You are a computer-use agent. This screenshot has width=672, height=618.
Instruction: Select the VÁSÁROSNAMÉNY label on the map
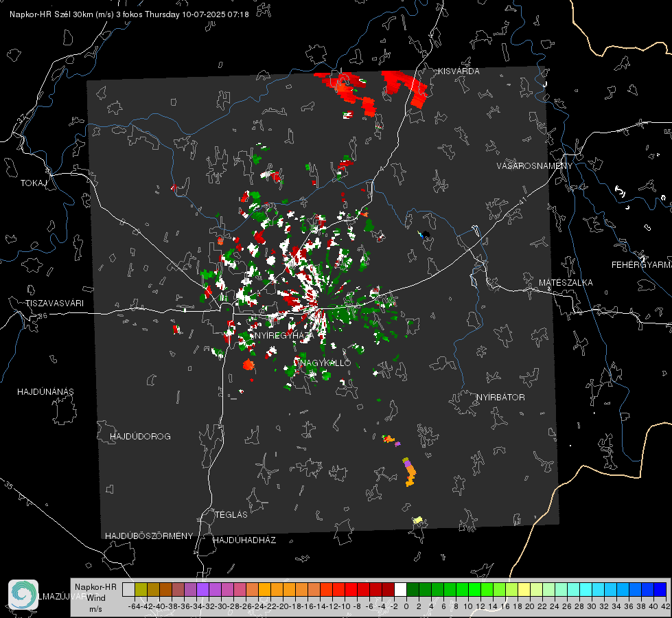tap(535, 165)
